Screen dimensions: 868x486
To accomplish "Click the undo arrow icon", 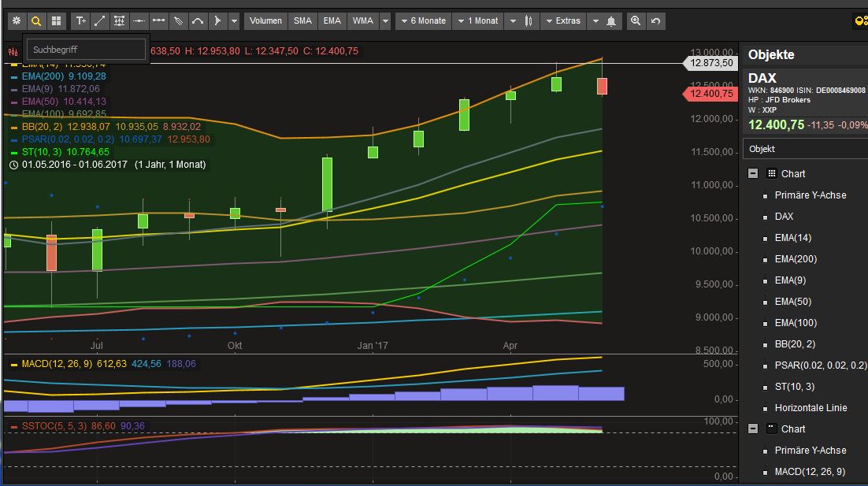I will tap(655, 21).
